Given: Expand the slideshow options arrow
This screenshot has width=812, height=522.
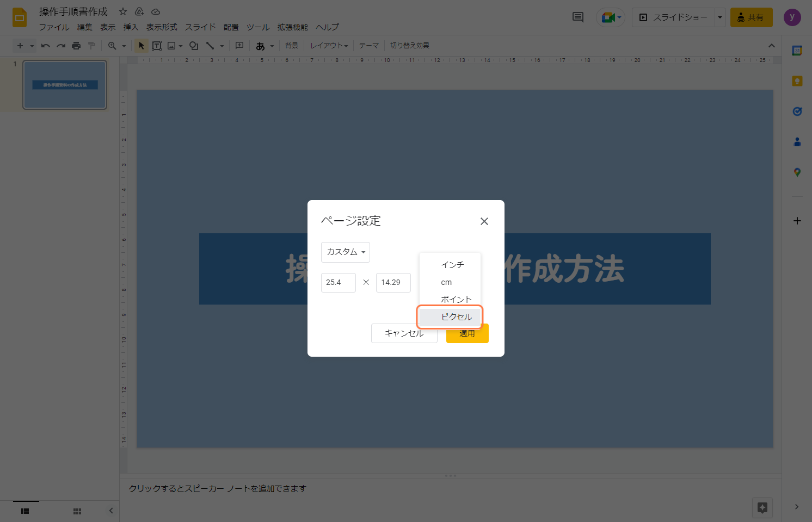Looking at the screenshot, I should click(720, 17).
